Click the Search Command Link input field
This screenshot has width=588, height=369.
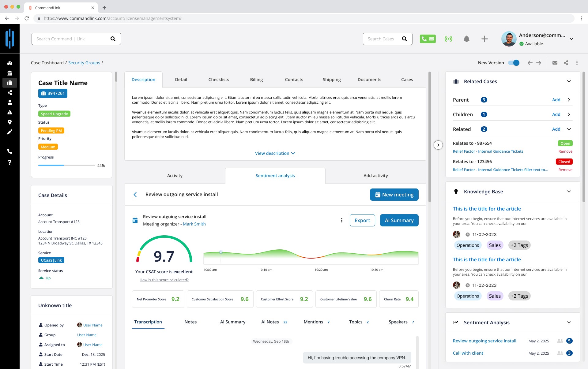pyautogui.click(x=76, y=39)
